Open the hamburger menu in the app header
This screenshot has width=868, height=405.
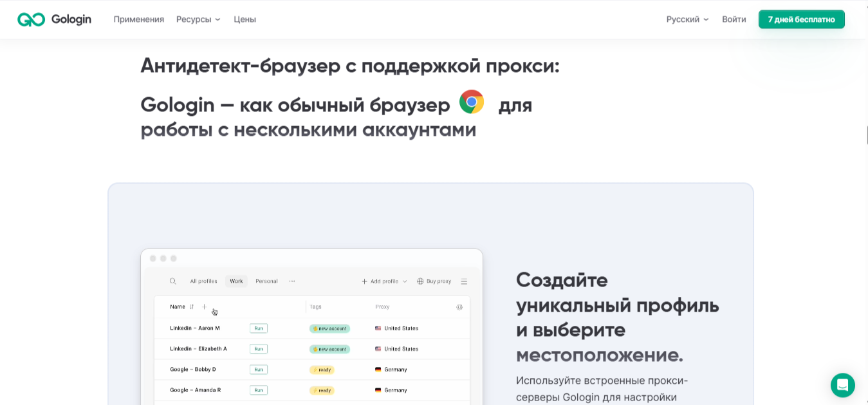coord(464,281)
